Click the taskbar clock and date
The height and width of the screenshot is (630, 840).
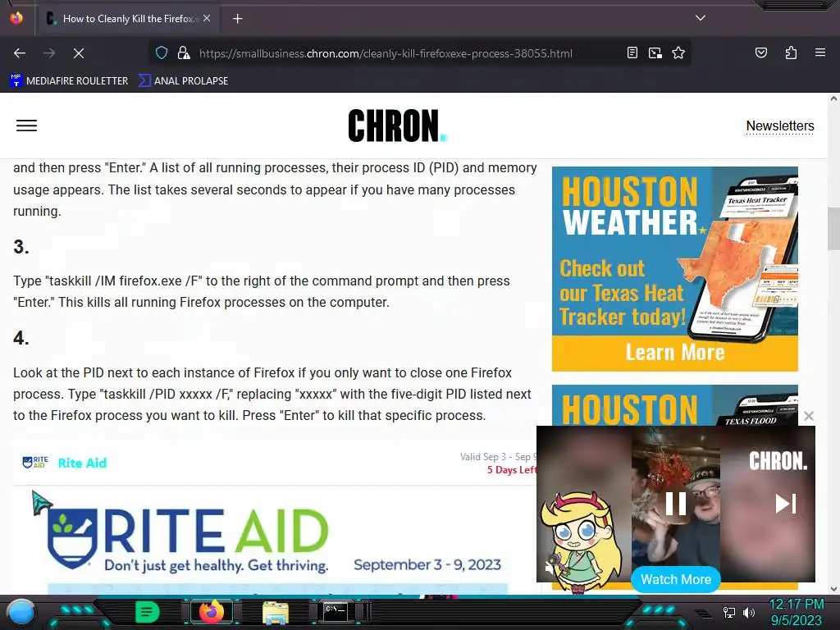[x=796, y=612]
